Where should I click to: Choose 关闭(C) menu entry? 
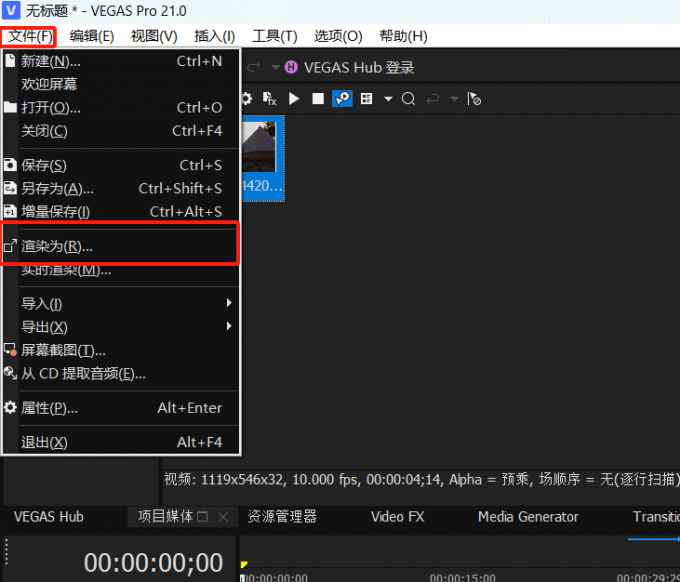pos(121,131)
